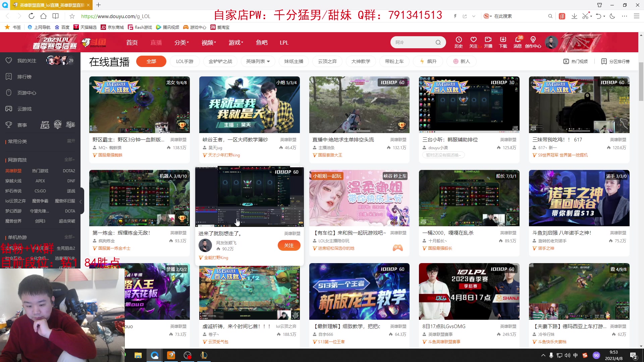This screenshot has height=362, width=644.
Task: Click the 开播 start-streaming icon
Action: coord(488,42)
